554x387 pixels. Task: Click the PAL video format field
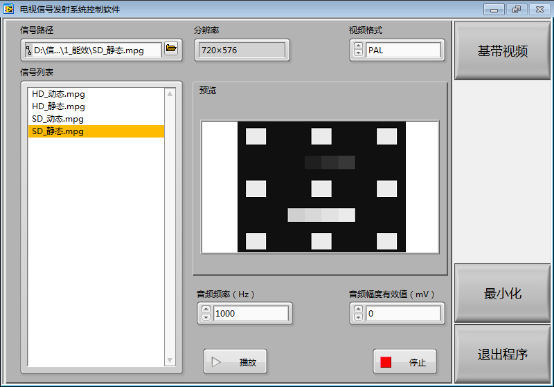point(403,50)
